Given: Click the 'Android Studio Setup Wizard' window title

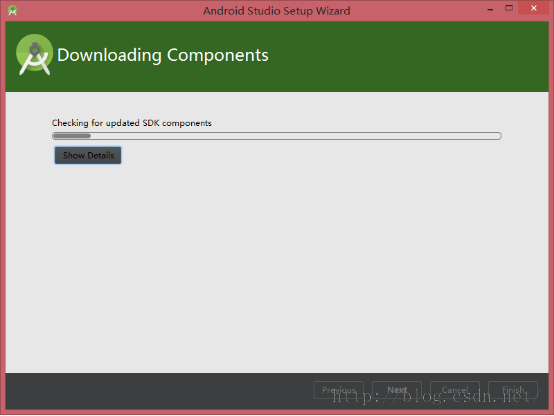Looking at the screenshot, I should pos(277,11).
